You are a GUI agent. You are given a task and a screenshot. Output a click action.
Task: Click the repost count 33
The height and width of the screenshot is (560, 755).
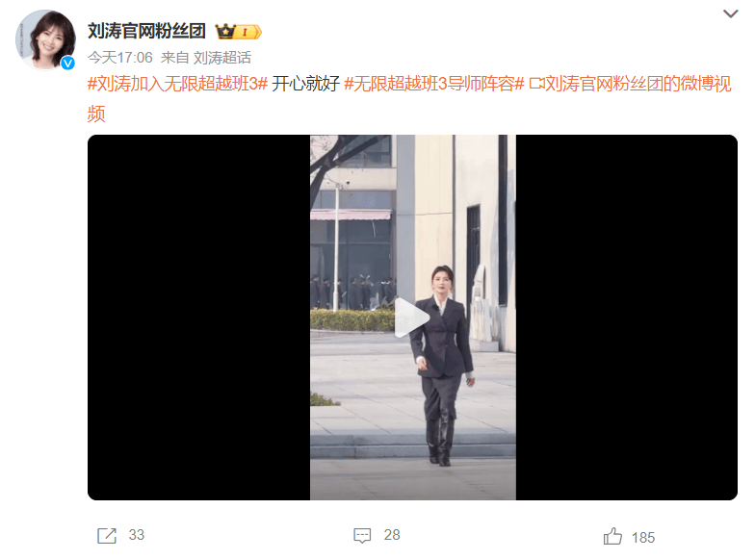pos(137,535)
